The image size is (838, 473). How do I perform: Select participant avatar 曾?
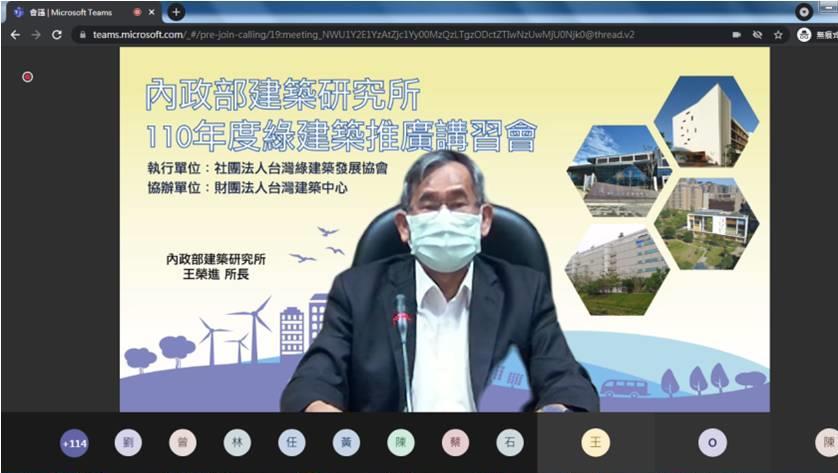(x=183, y=443)
